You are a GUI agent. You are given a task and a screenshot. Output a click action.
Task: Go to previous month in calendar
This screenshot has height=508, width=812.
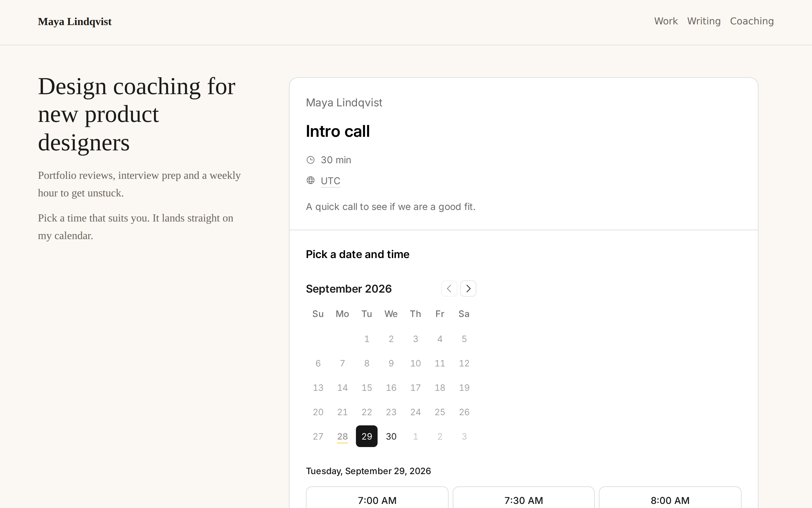coord(449,289)
